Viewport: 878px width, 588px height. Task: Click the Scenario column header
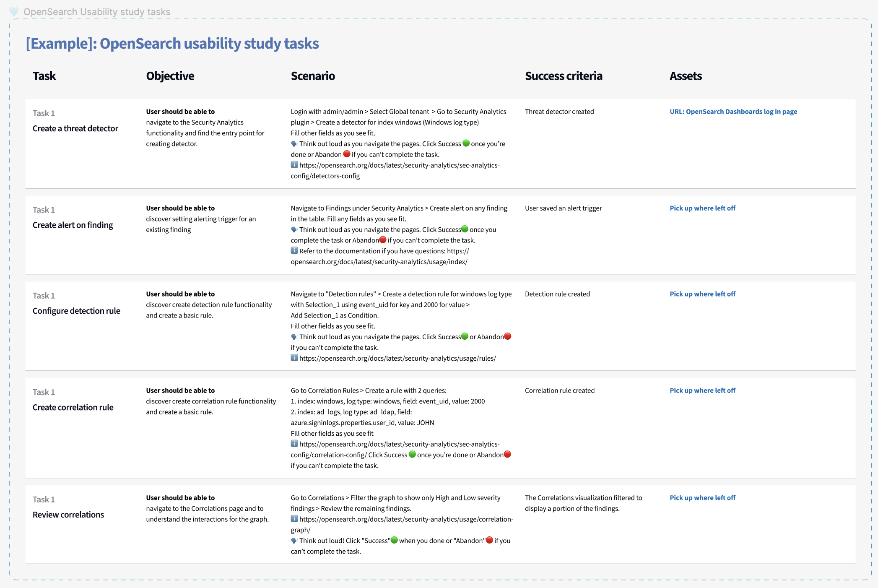coord(313,76)
